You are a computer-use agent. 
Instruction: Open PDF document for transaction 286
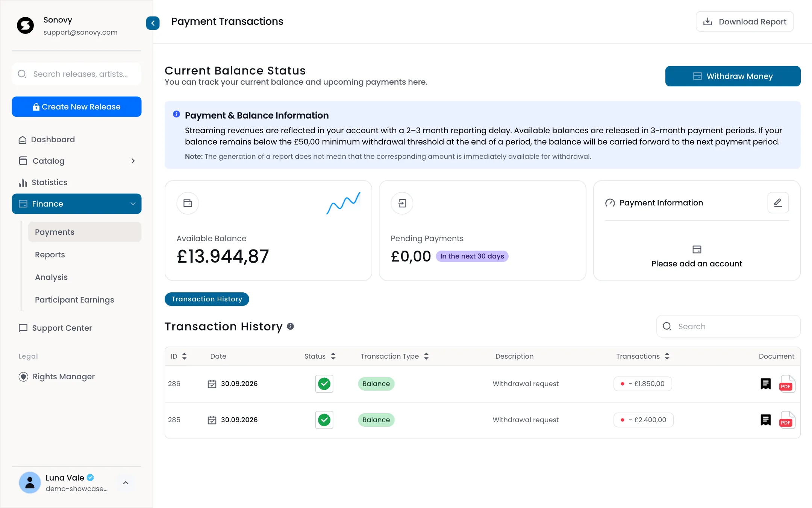point(787,384)
